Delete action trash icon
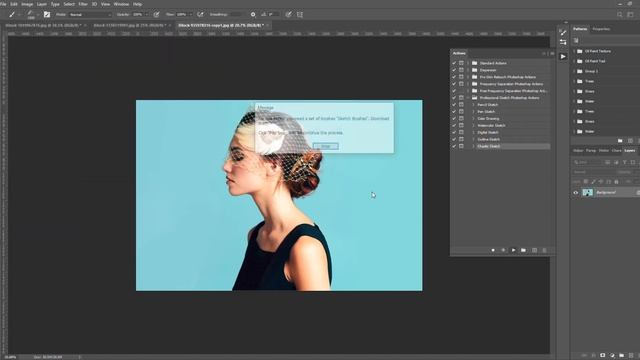The height and width of the screenshot is (360, 640). [544, 250]
